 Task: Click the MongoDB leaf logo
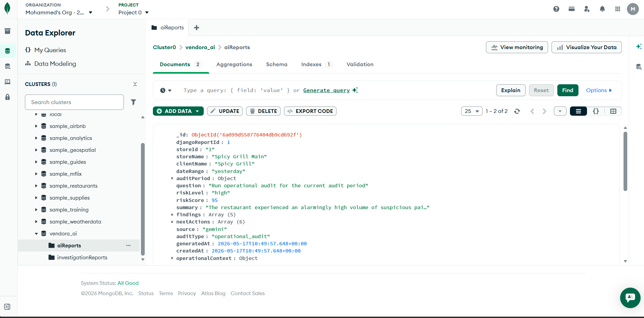7,9
